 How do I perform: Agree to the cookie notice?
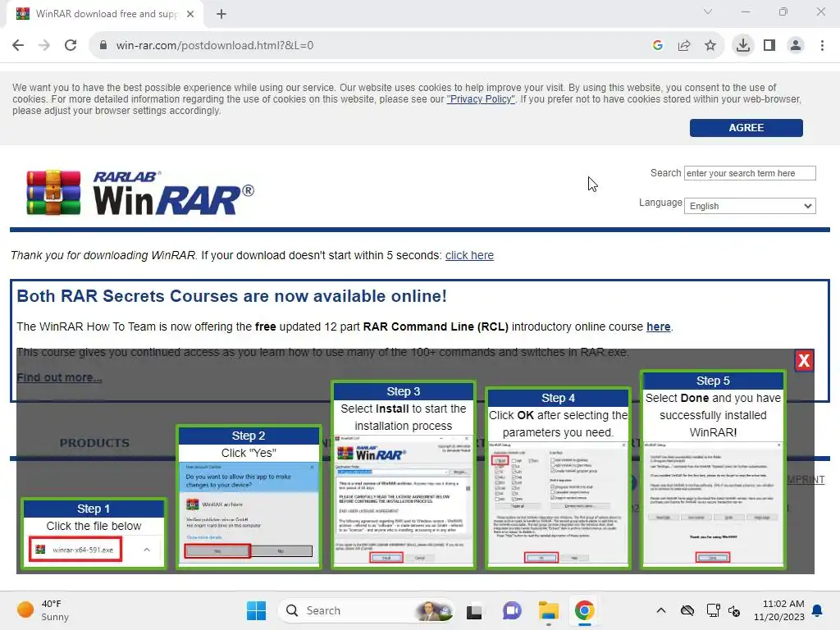(746, 128)
